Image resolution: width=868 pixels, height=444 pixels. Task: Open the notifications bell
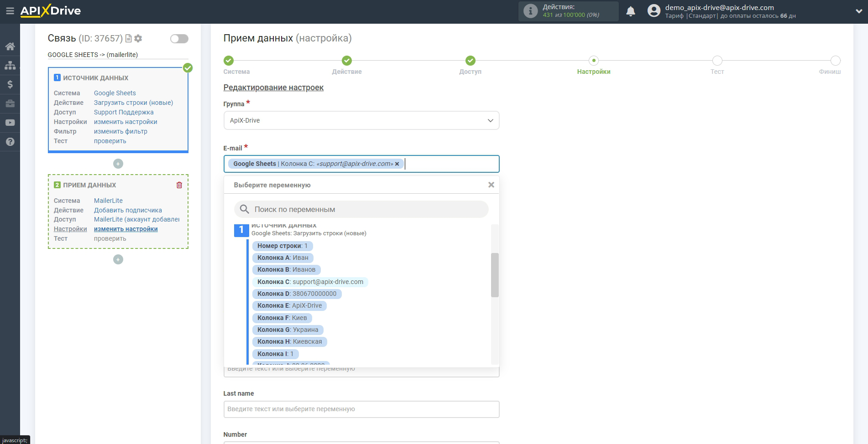click(x=631, y=11)
